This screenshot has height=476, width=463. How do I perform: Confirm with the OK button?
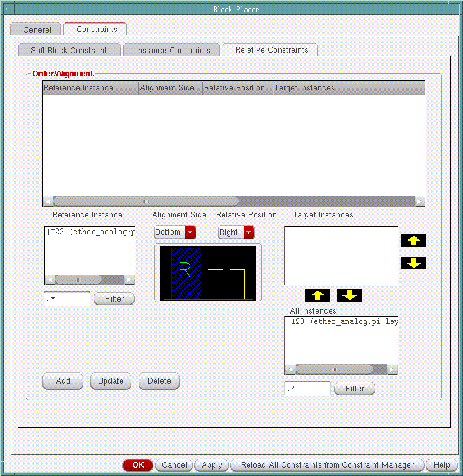[x=138, y=464]
